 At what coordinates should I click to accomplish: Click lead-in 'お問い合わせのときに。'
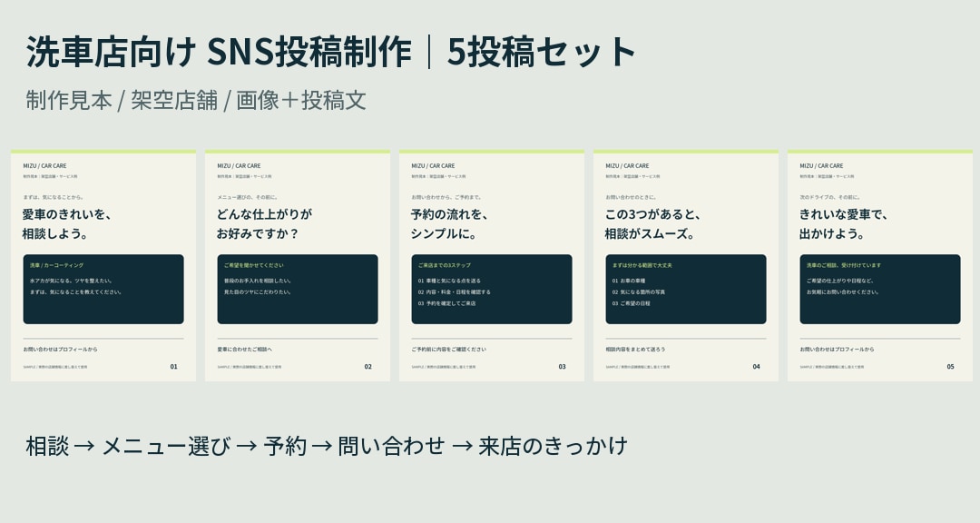631,197
